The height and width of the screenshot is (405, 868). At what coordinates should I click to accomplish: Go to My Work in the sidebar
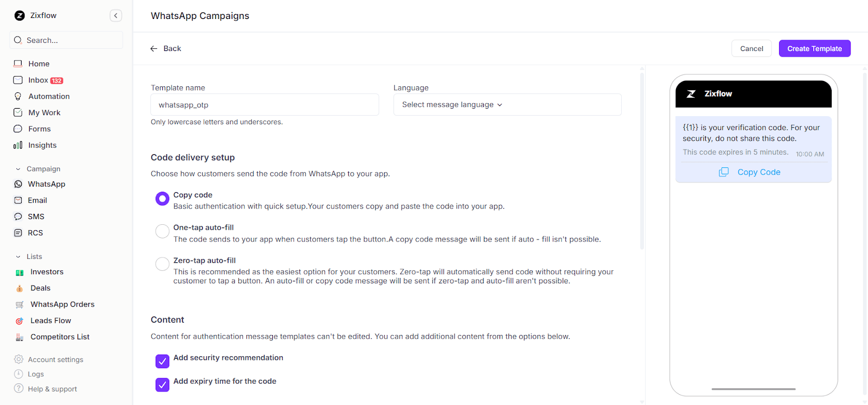click(x=43, y=112)
